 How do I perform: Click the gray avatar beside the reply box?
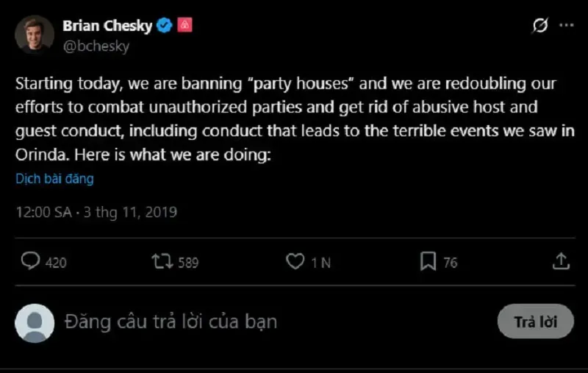tap(35, 323)
